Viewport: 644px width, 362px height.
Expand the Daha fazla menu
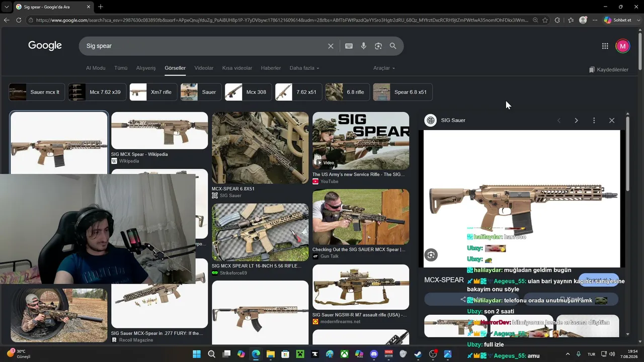click(x=304, y=68)
